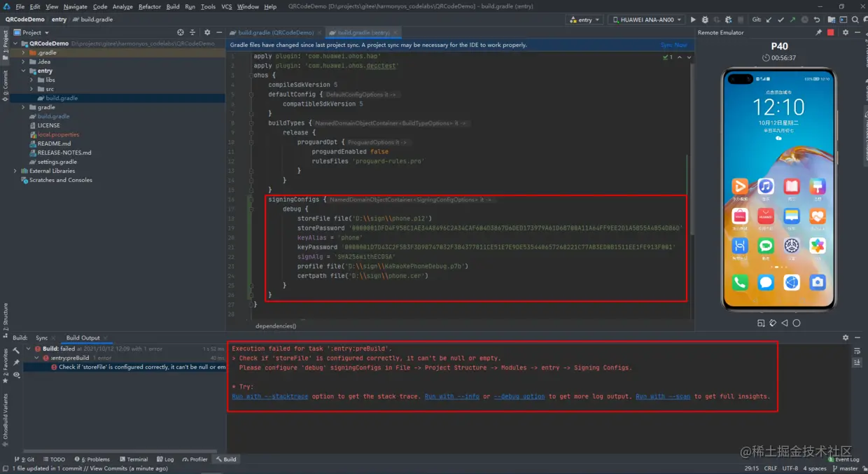This screenshot has width=868, height=474.
Task: Collapse the Build: failed node
Action: 29,349
